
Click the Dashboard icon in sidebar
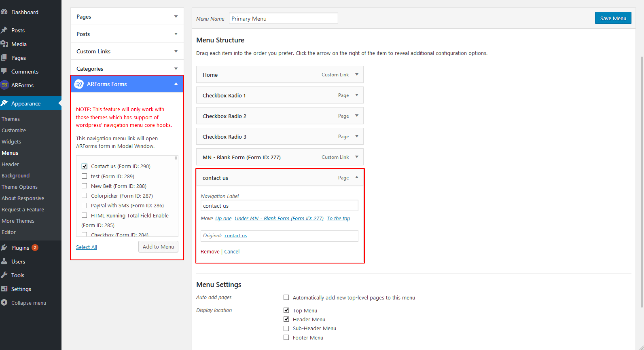(4, 12)
